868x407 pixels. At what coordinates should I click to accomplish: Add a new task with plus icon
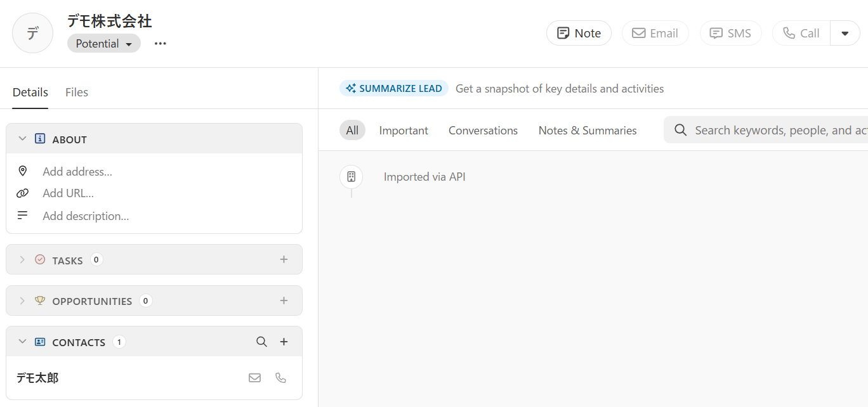click(284, 259)
